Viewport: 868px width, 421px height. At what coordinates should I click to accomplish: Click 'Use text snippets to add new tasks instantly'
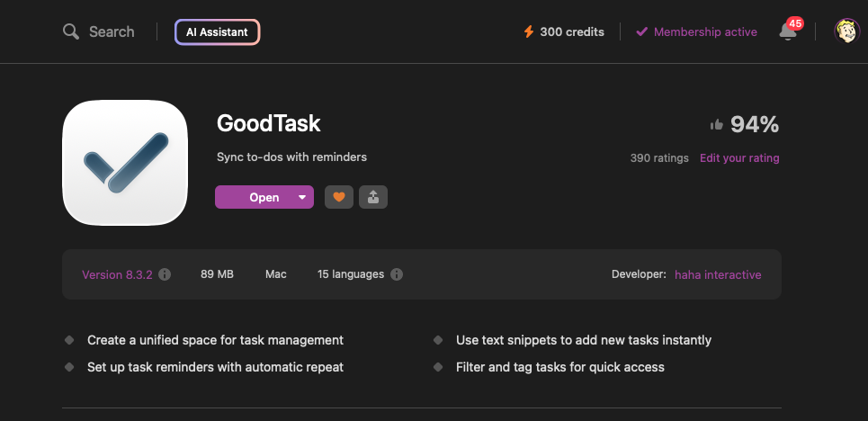click(x=584, y=340)
